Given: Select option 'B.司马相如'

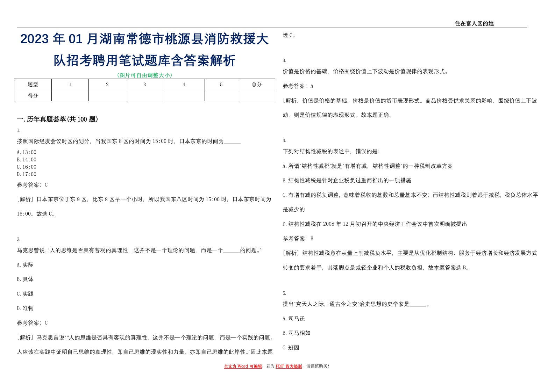Looking at the screenshot, I should coord(297,333).
